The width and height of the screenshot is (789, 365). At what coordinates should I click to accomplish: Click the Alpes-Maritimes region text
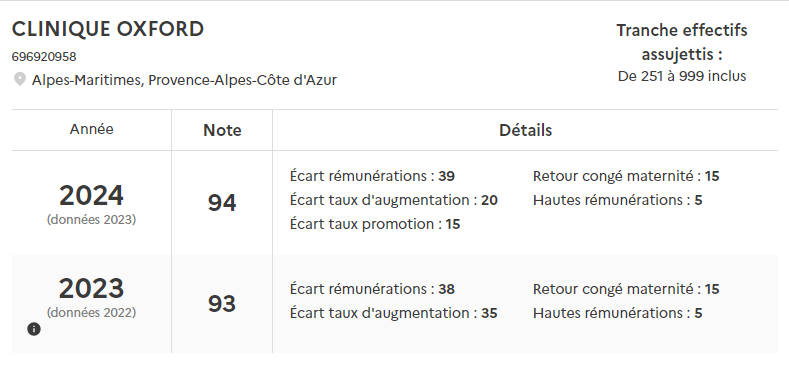pyautogui.click(x=184, y=80)
